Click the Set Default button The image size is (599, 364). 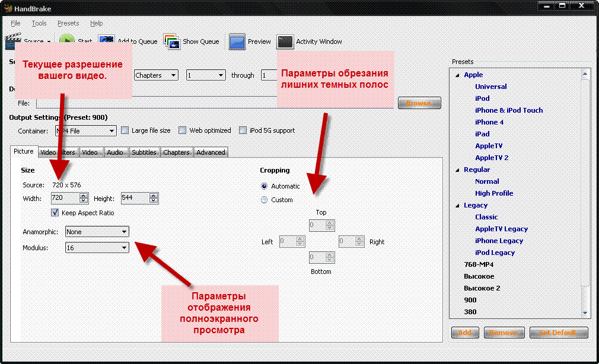(x=558, y=333)
